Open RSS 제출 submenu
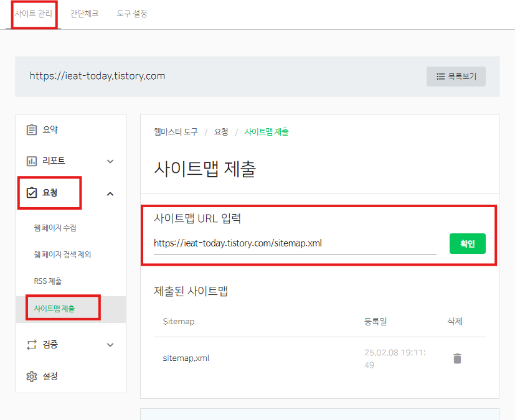Screen dimensions: 515x420 click(47, 281)
